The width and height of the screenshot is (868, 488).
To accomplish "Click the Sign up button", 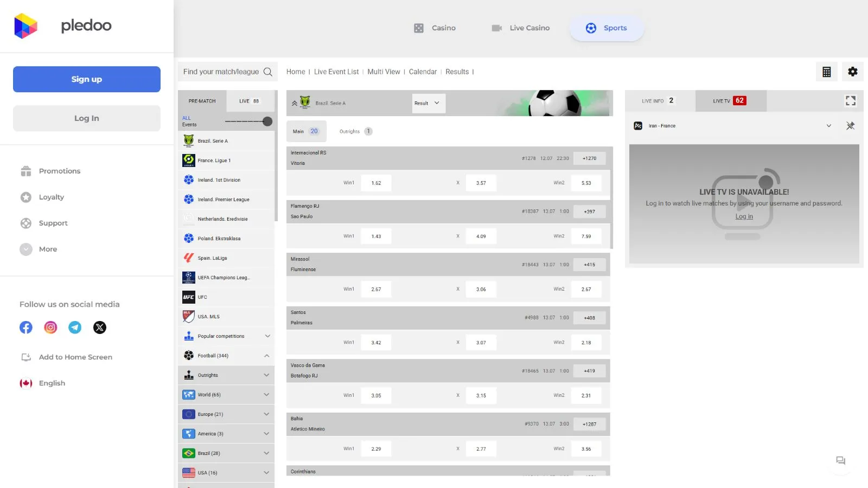I will (87, 79).
